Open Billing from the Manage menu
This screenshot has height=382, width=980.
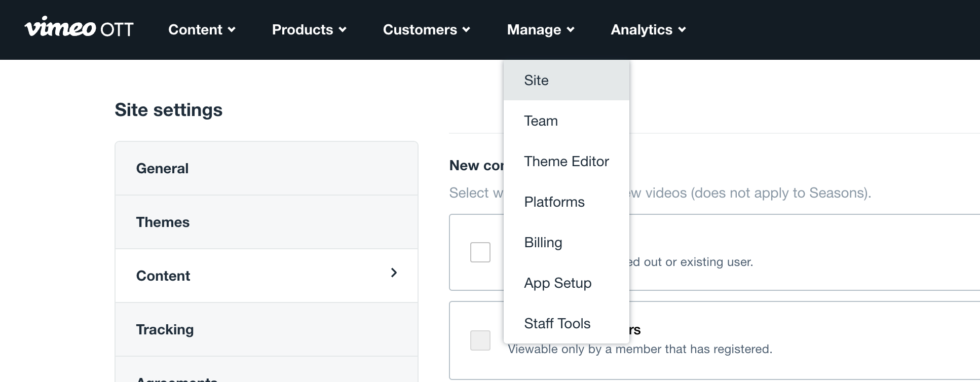(x=543, y=243)
